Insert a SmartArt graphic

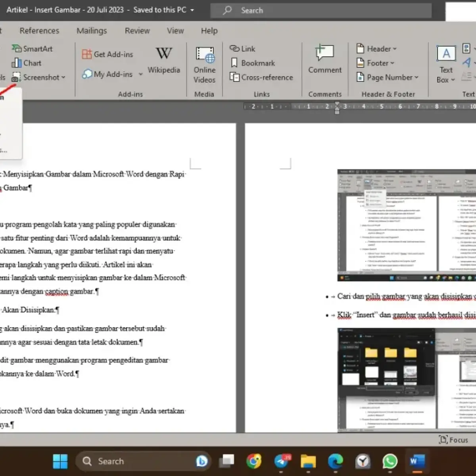coord(32,49)
